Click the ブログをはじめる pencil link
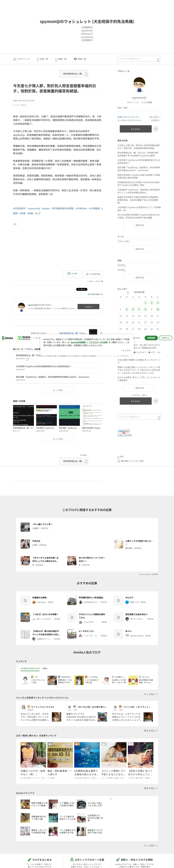 coord(40,860)
